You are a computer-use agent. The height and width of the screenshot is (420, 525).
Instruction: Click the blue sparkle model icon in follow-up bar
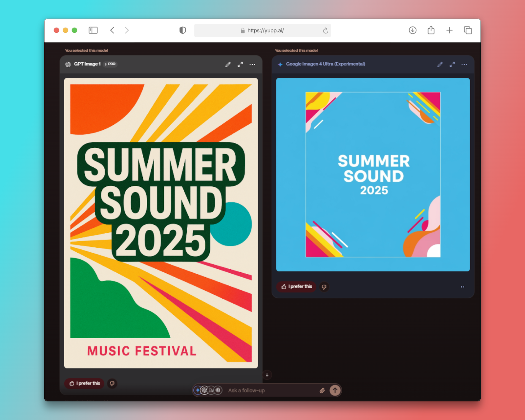coord(198,390)
